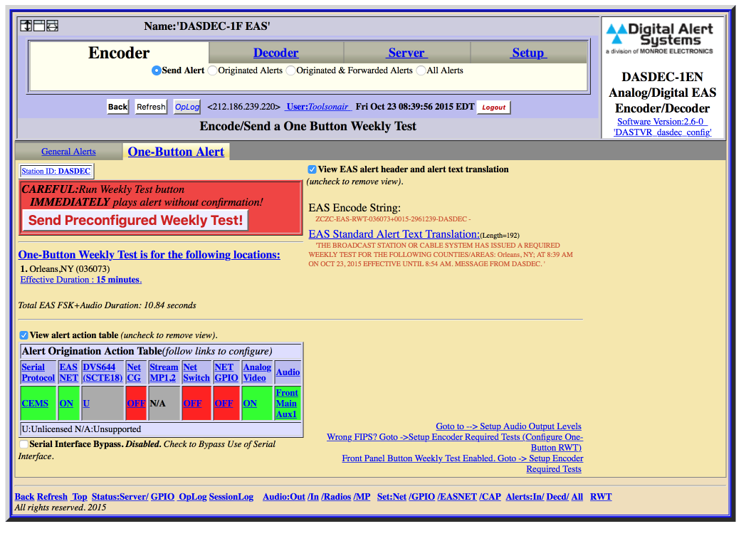This screenshot has height=541, width=756.
Task: Click the vertical expand frame icon
Action: click(26, 26)
